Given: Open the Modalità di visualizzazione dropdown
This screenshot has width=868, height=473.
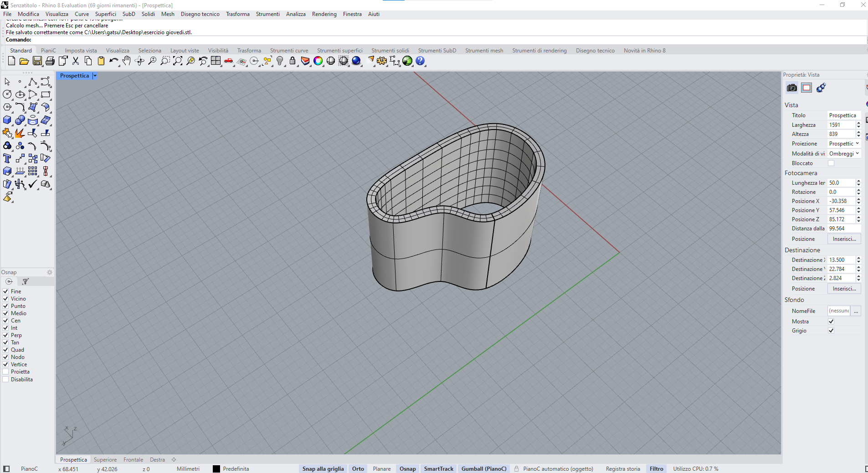Looking at the screenshot, I should [x=844, y=154].
